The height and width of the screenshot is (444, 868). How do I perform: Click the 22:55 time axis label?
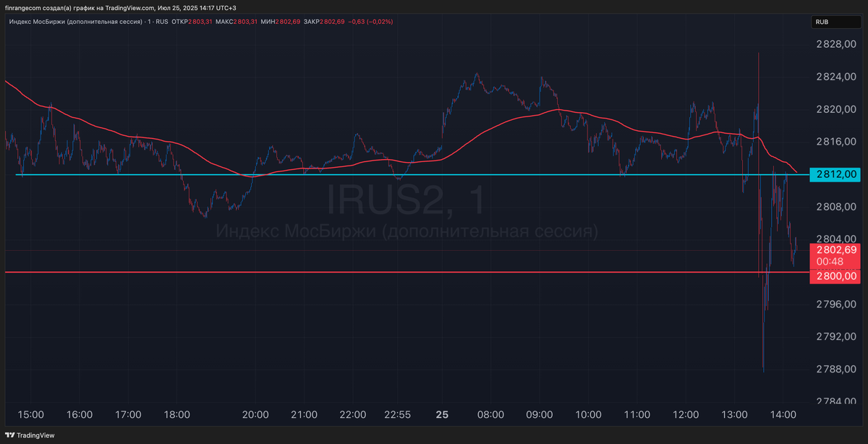click(x=398, y=415)
